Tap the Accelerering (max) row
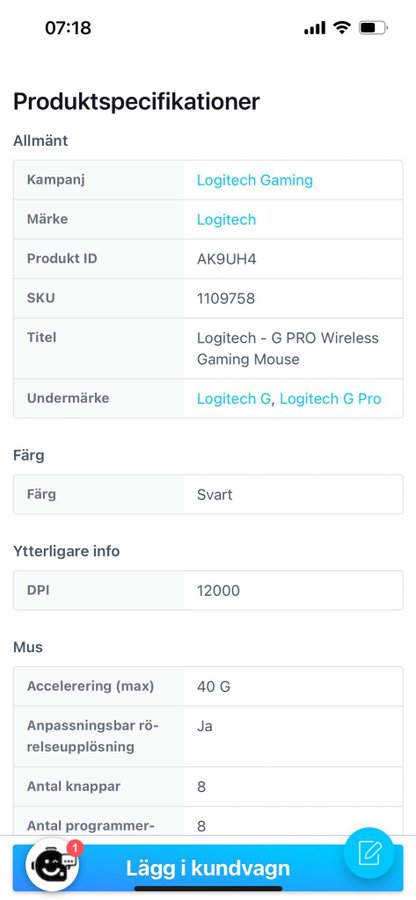Screen dimensions: 416x900 [x=208, y=686]
